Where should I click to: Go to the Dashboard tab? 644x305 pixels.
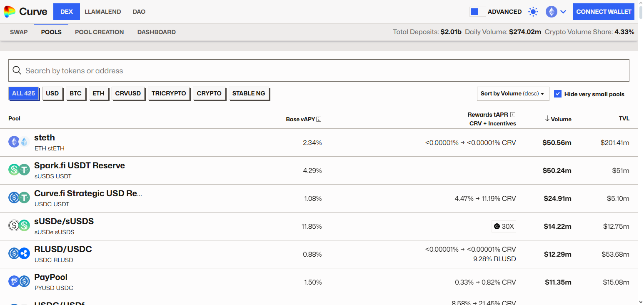(x=156, y=32)
